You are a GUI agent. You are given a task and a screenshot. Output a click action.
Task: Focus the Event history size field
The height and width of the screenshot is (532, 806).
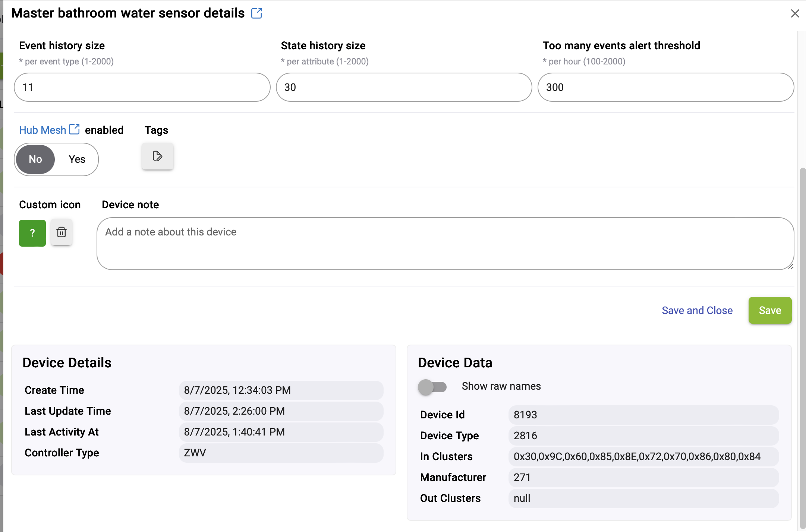tap(142, 87)
